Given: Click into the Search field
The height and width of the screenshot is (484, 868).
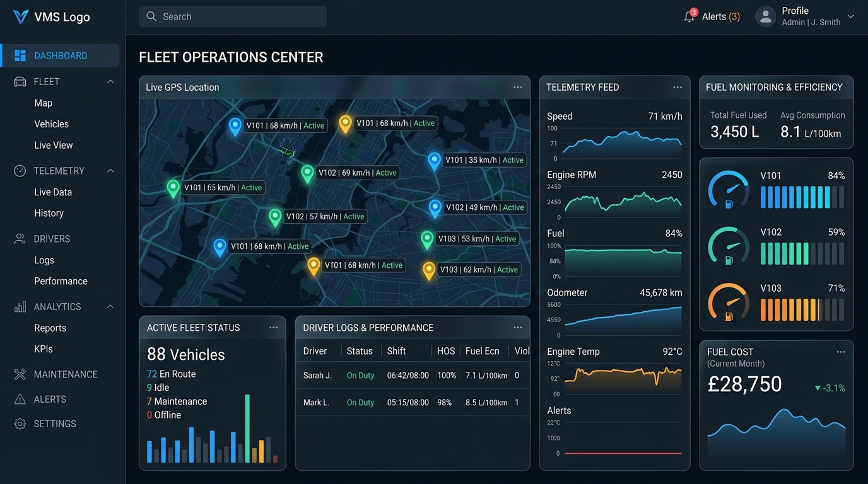Looking at the screenshot, I should click(x=233, y=16).
